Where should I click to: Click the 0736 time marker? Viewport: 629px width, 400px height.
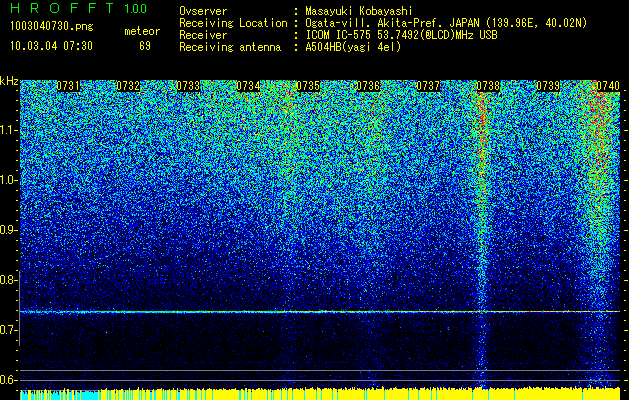tap(368, 86)
